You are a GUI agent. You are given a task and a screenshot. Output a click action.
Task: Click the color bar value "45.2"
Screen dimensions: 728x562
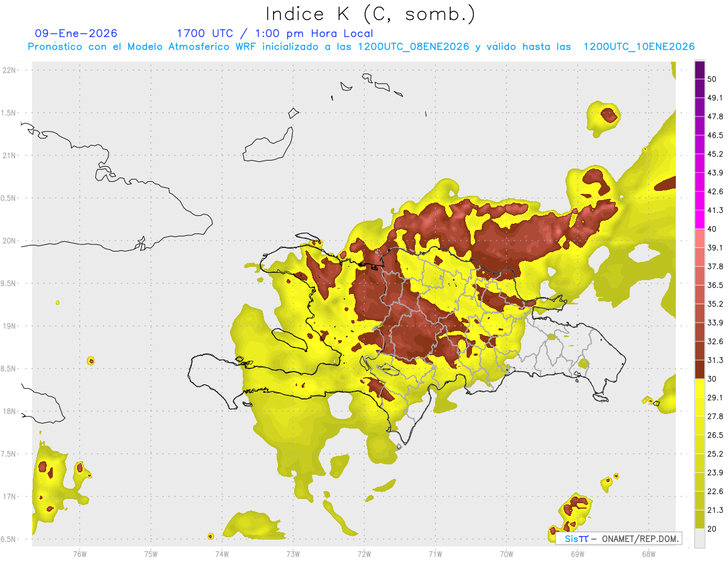715,154
